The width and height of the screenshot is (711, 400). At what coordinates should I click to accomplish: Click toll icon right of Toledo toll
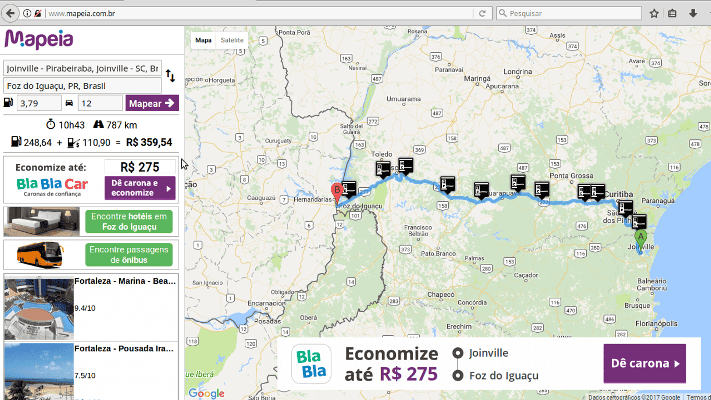pos(405,166)
